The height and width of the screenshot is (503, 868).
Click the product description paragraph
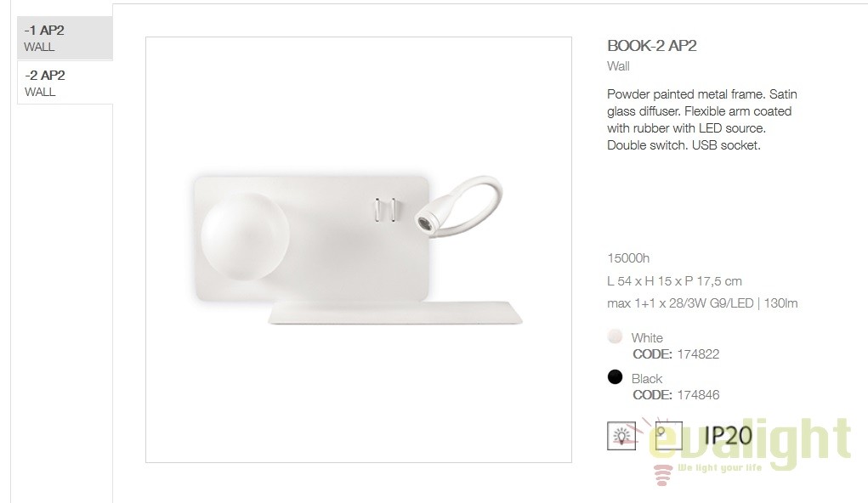(702, 120)
